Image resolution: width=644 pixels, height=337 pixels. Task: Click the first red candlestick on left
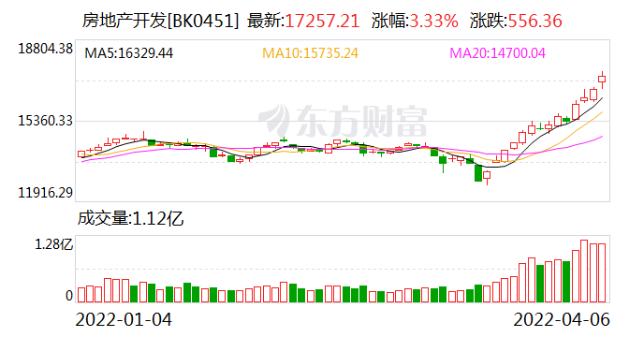click(x=81, y=154)
